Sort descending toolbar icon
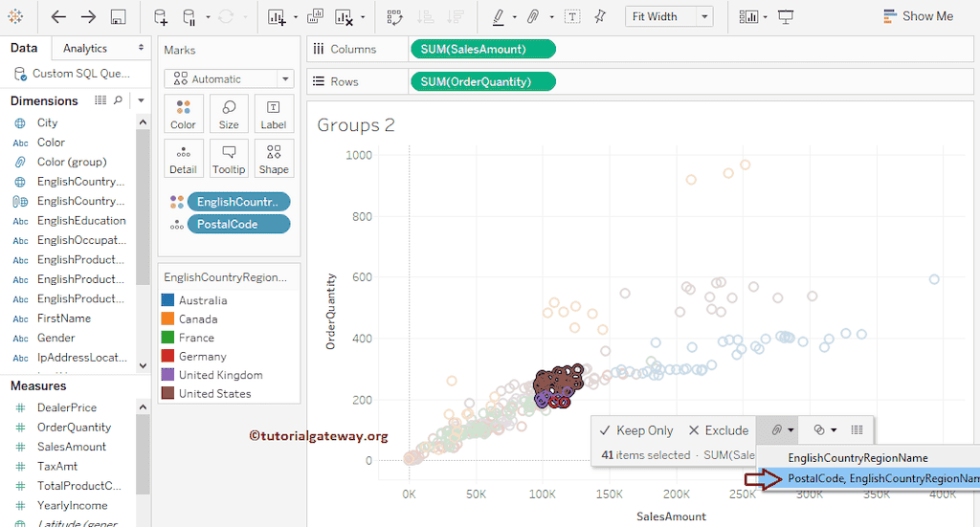Image resolution: width=980 pixels, height=527 pixels. click(456, 17)
